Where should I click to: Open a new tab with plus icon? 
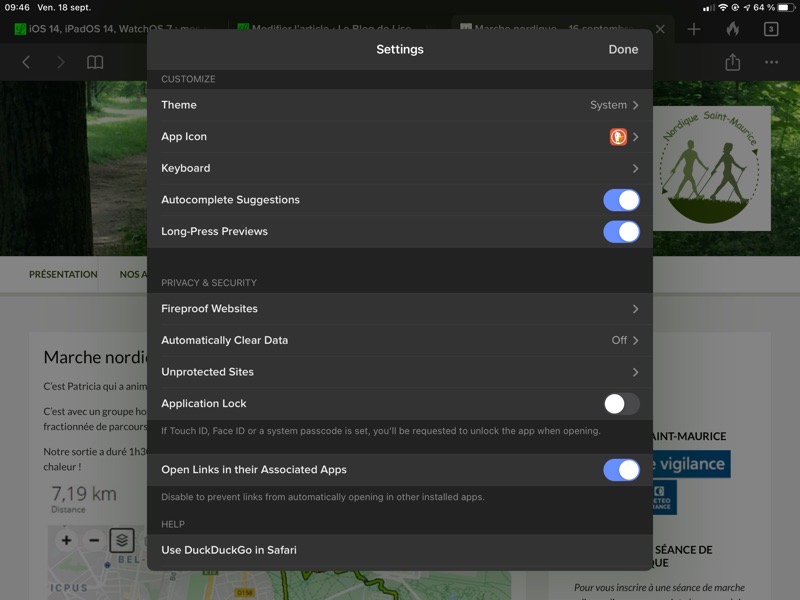[694, 29]
